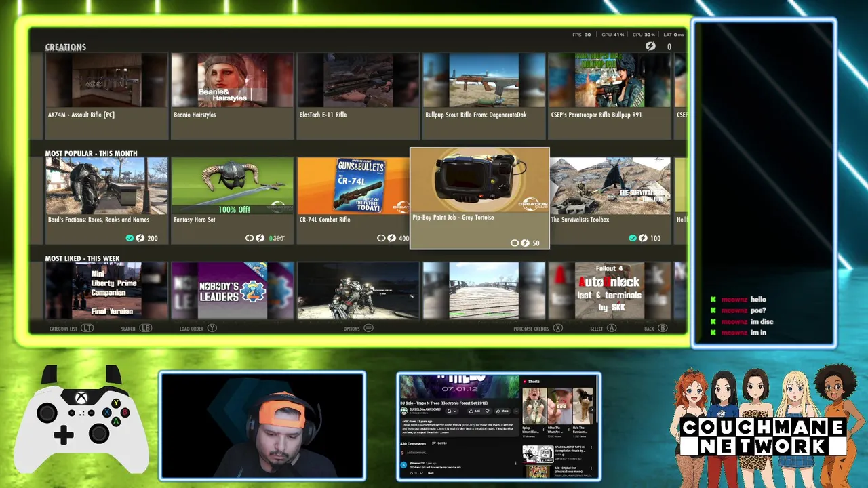Select Mini Liberty Prime Companion card

tap(106, 291)
